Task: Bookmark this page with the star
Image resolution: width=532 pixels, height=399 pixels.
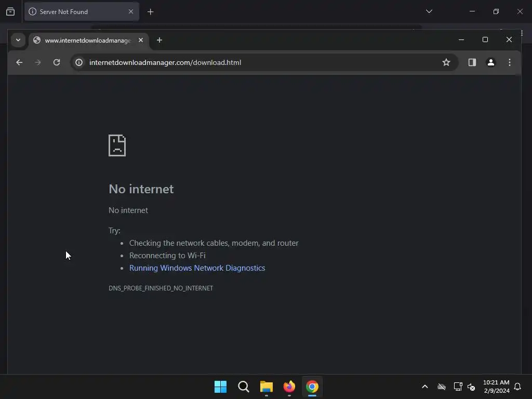Action: (446, 62)
